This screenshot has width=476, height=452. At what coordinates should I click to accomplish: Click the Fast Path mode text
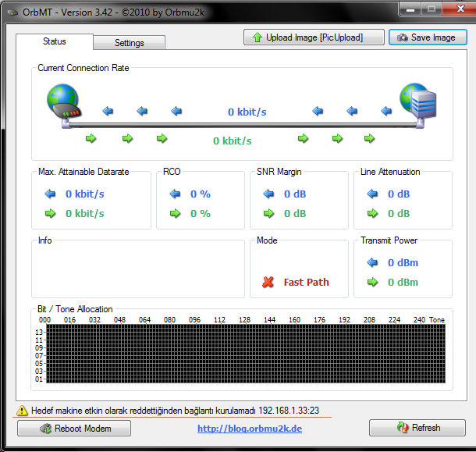coord(307,282)
